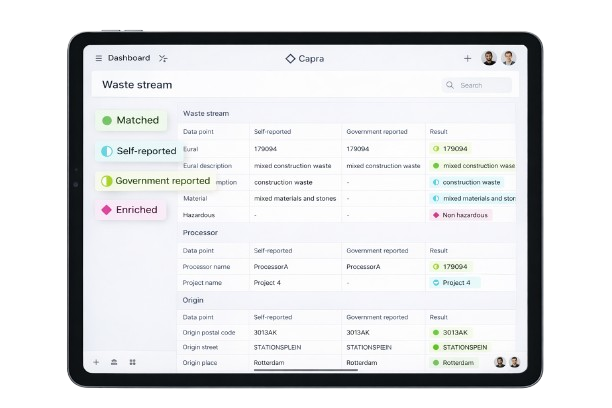This screenshot has height=408, width=612.
Task: Open the grid view icon in the bottom toolbar
Action: click(132, 362)
